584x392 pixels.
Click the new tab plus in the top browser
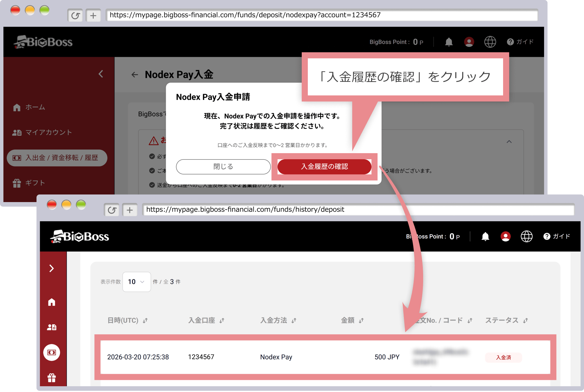point(93,15)
